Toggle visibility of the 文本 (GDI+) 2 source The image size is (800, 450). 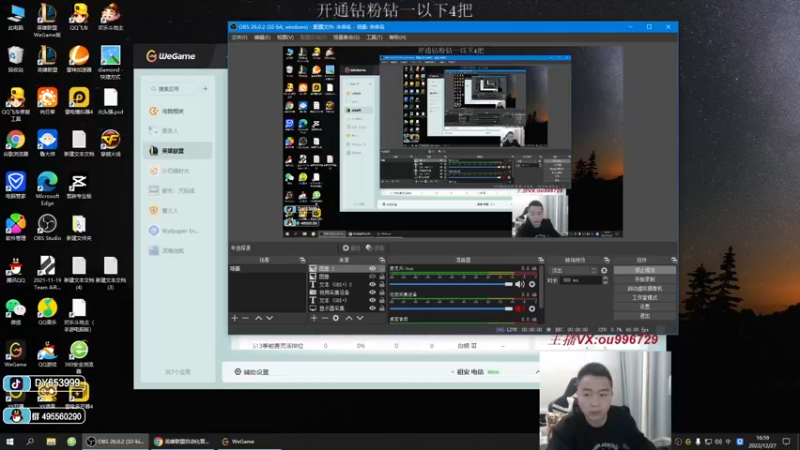click(372, 284)
